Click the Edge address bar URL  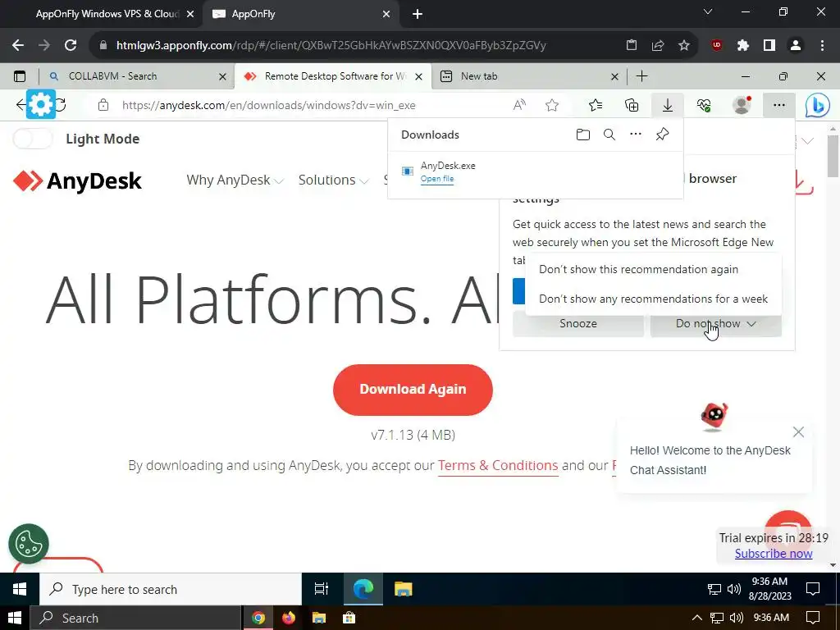(x=268, y=106)
